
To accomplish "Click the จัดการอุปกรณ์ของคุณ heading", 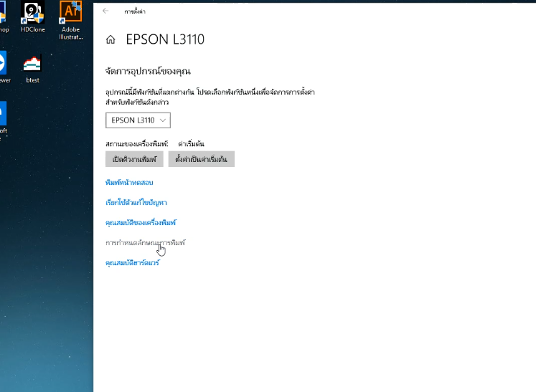I will (148, 71).
